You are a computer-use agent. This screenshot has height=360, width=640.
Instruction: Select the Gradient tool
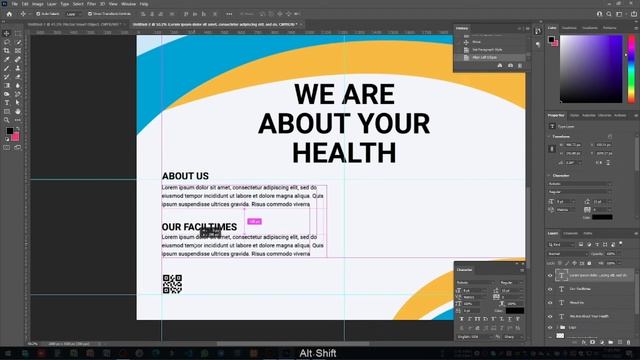[7, 85]
